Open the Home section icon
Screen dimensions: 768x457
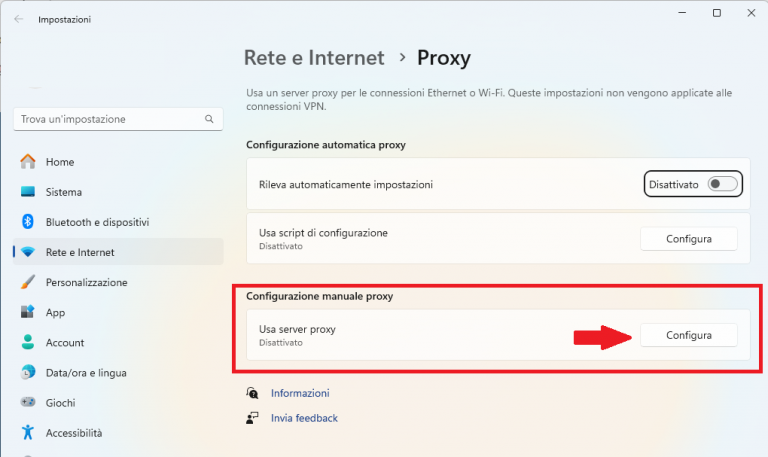coord(28,162)
